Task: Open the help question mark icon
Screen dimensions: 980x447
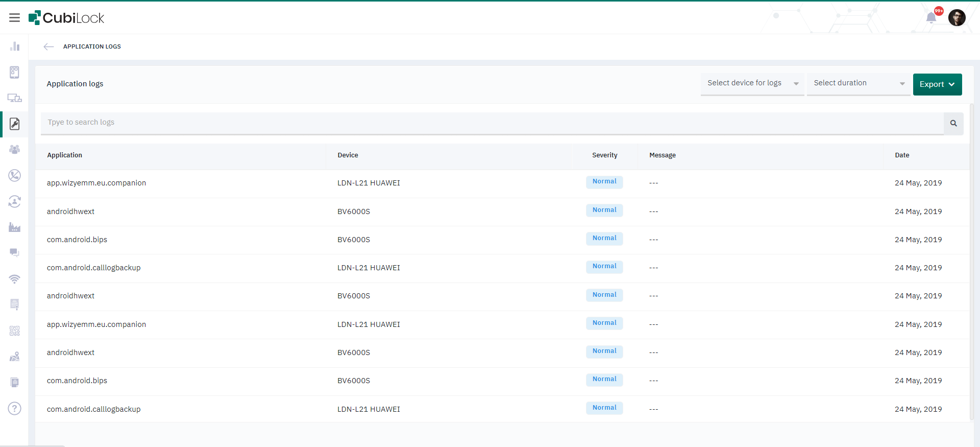Action: click(x=14, y=409)
